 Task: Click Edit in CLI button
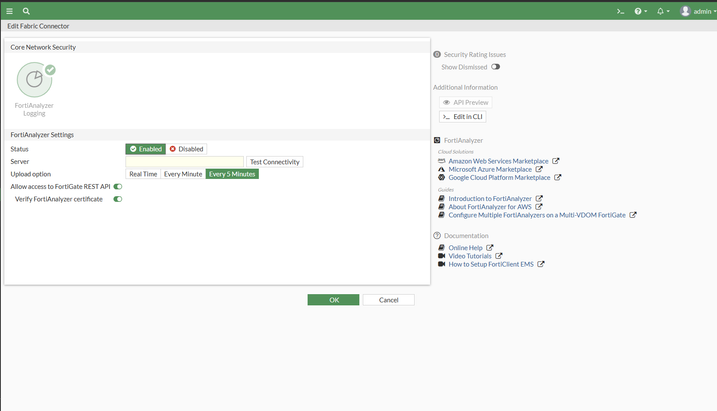point(463,117)
